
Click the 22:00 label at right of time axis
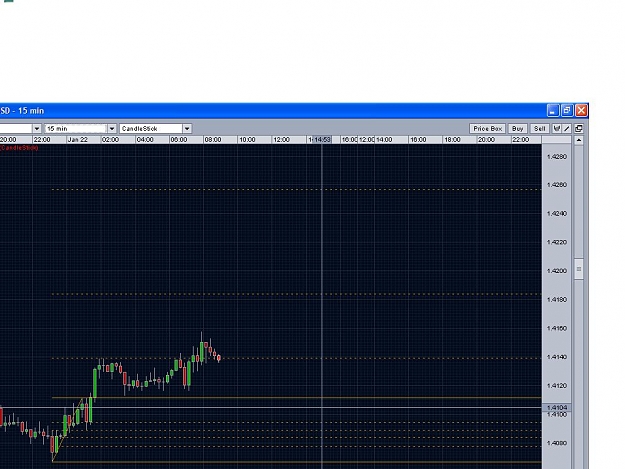point(521,139)
